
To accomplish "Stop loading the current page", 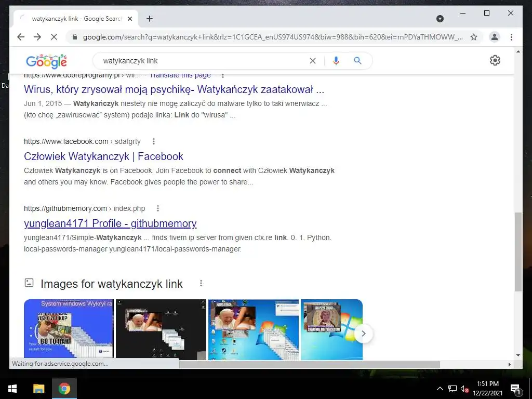I will 54,37.
